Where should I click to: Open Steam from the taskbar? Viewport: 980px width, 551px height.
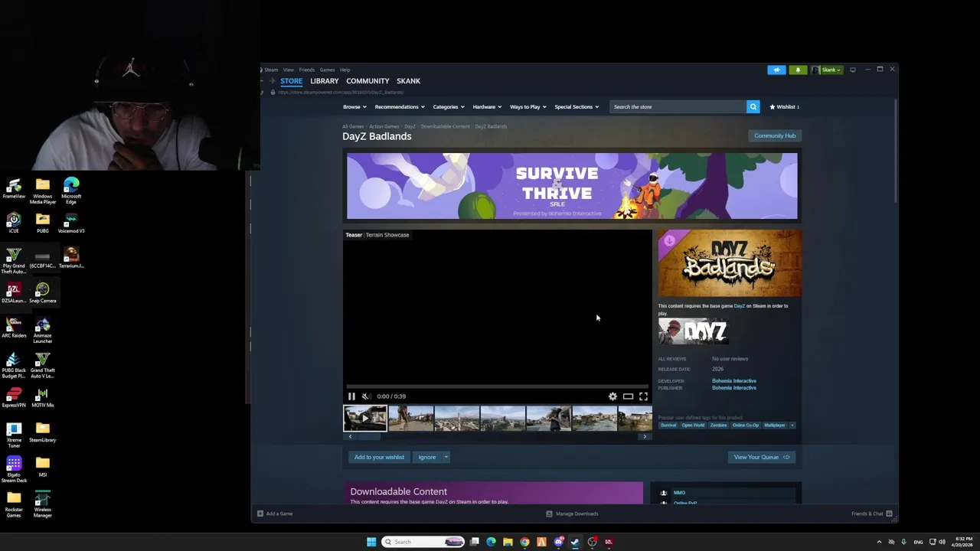[575, 542]
